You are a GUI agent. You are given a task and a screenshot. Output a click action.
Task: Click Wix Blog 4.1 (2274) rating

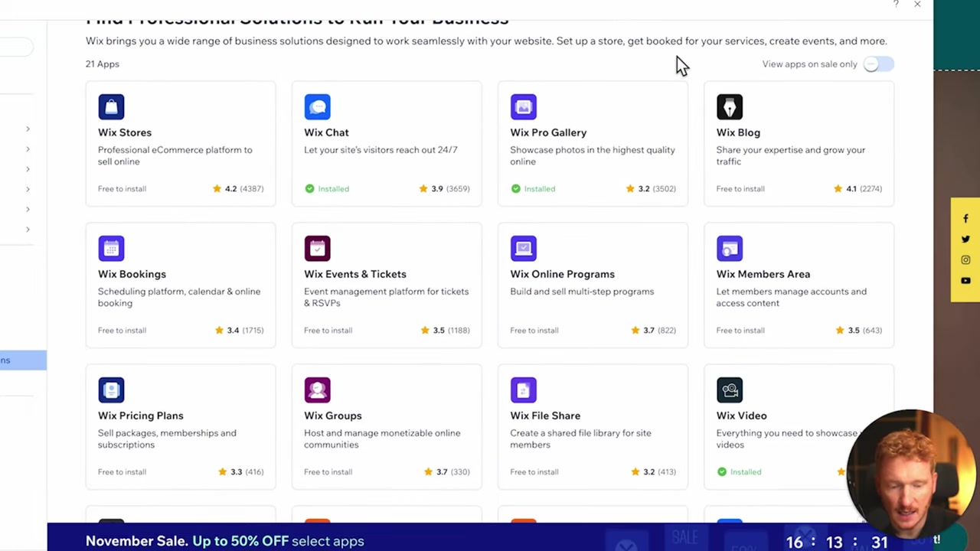[857, 188]
